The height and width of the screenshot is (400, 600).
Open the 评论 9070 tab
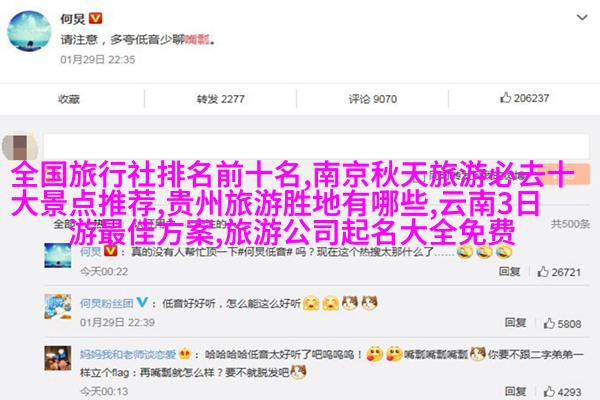click(x=372, y=99)
